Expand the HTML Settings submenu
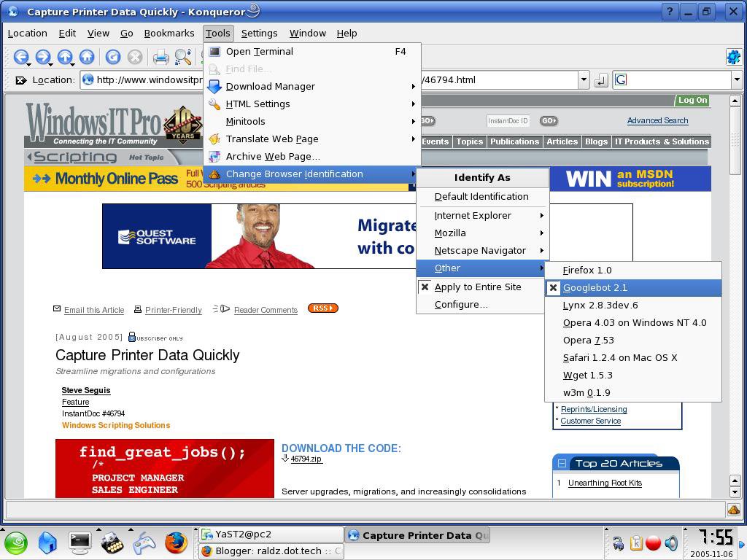 312,104
